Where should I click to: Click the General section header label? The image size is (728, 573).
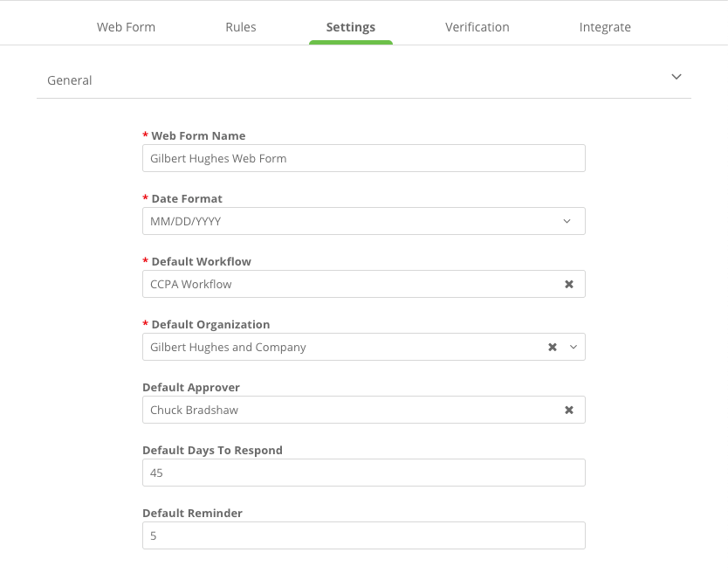point(70,80)
